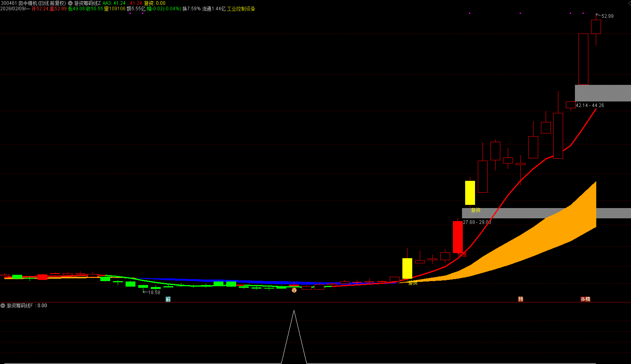Click the gray 42.14 - 44.26 gap zone
Screen dimensions: 631x364
click(x=603, y=93)
